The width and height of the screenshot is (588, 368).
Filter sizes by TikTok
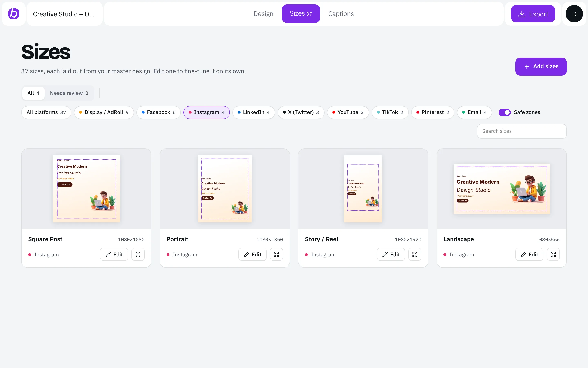pos(390,112)
